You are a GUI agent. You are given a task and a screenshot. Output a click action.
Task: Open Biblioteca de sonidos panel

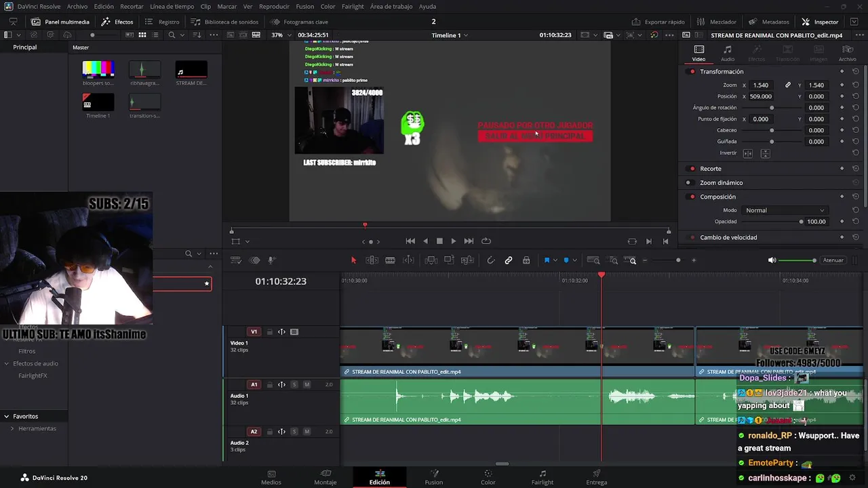(x=224, y=22)
